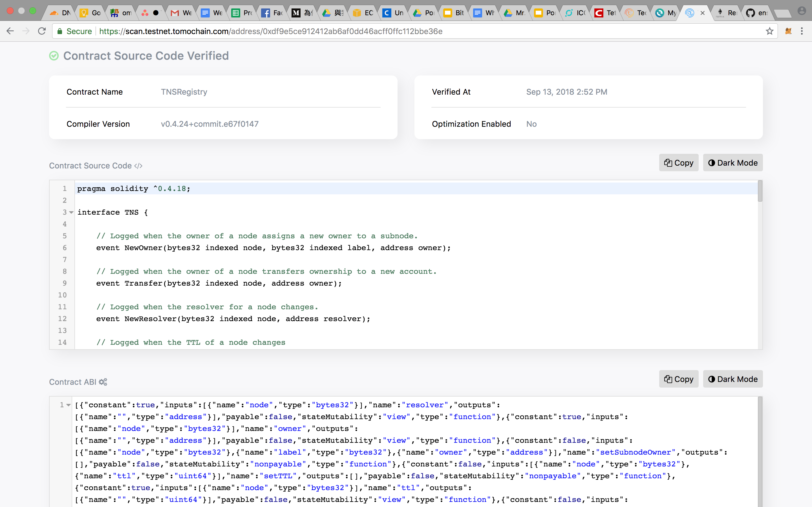Screen dimensions: 812x507
Task: Click the source code editor scrollbar
Action: tap(760, 191)
